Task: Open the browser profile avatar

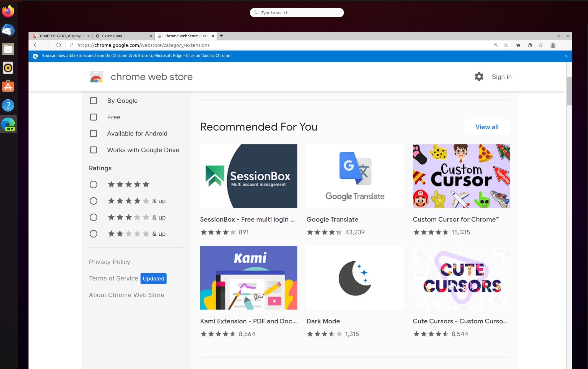Action: pos(553,45)
